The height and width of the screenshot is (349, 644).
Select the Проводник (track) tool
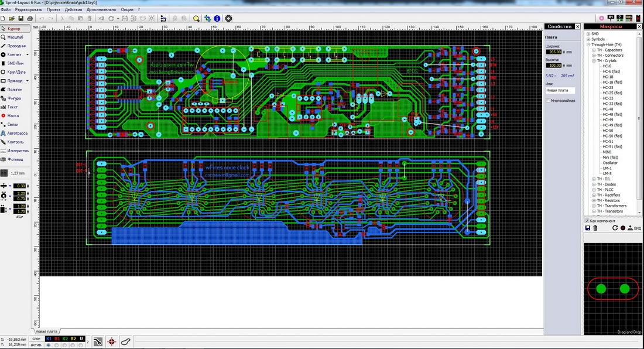[x=16, y=46]
